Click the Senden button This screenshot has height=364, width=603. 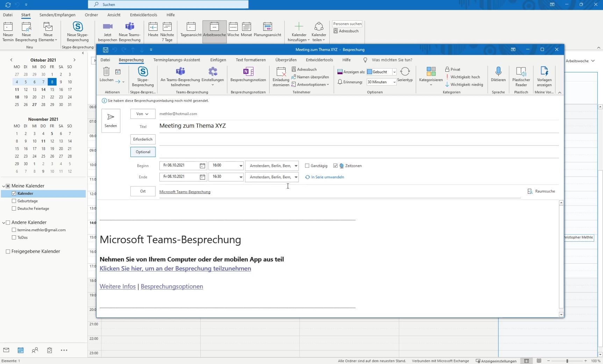coord(111,121)
